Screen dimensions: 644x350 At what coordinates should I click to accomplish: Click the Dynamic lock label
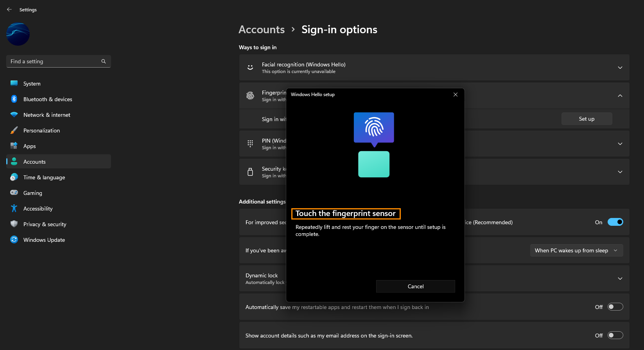point(262,275)
